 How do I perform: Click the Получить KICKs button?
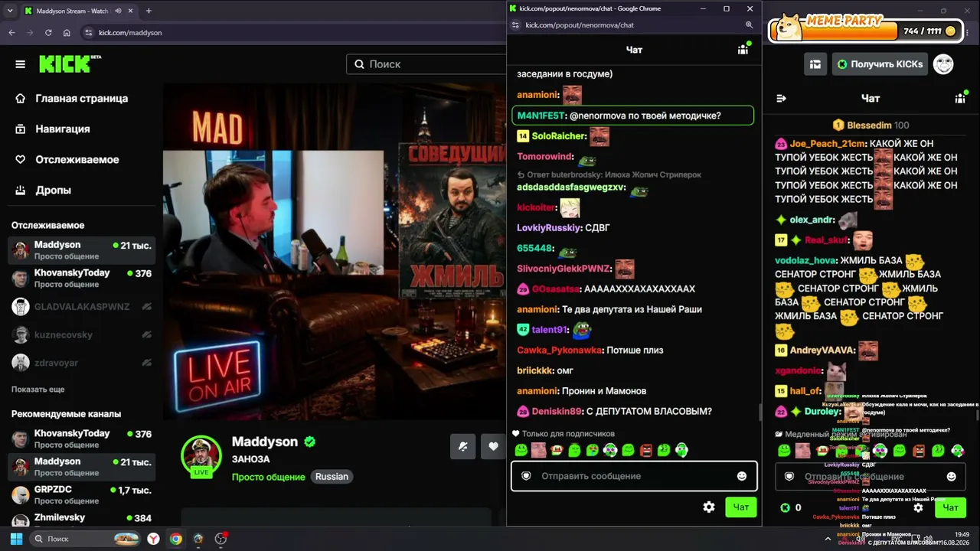[880, 64]
